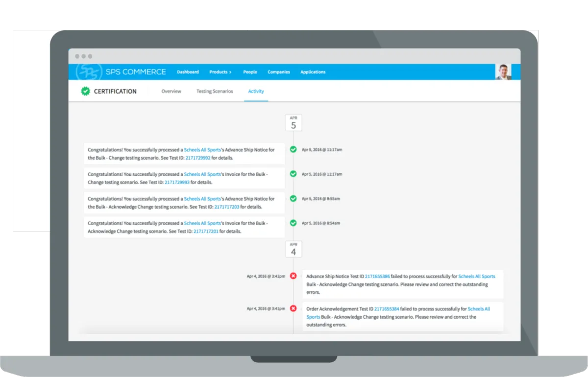Open failed Test ID 2171655386 link
The height and width of the screenshot is (377, 588).
pos(377,276)
